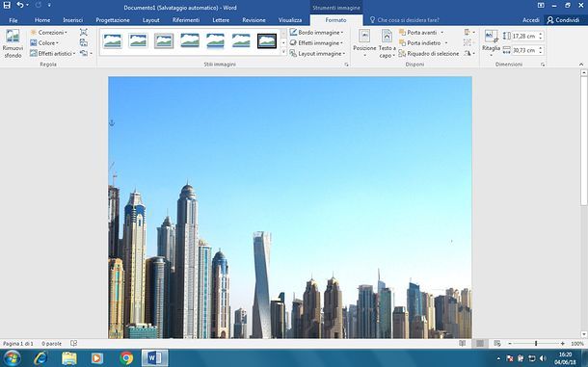Open the Bordo immagine dropdown

316,33
